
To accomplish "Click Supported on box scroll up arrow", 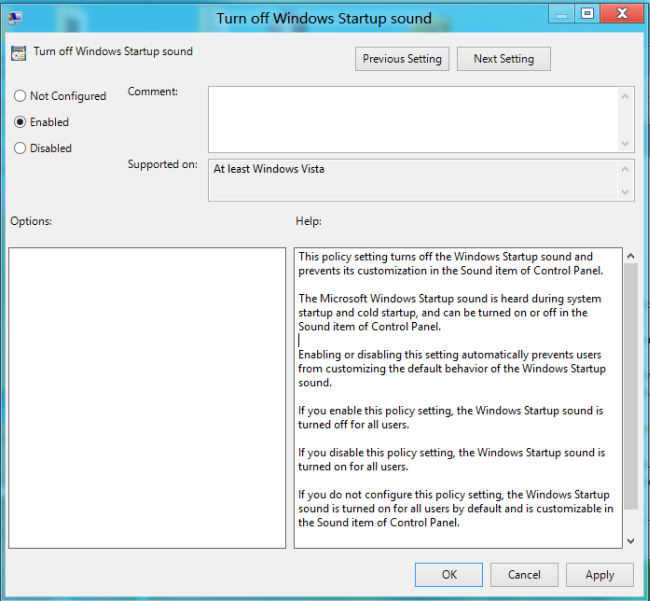I will (x=626, y=169).
